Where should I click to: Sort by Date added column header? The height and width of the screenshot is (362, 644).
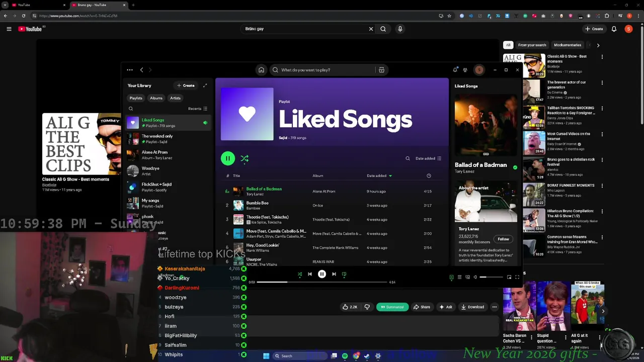pyautogui.click(x=379, y=175)
